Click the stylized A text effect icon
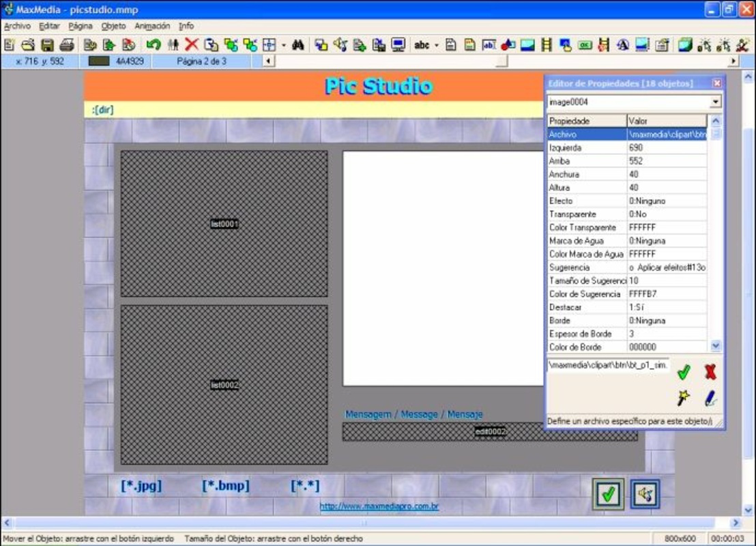Image resolution: width=756 pixels, height=546 pixels. click(623, 45)
